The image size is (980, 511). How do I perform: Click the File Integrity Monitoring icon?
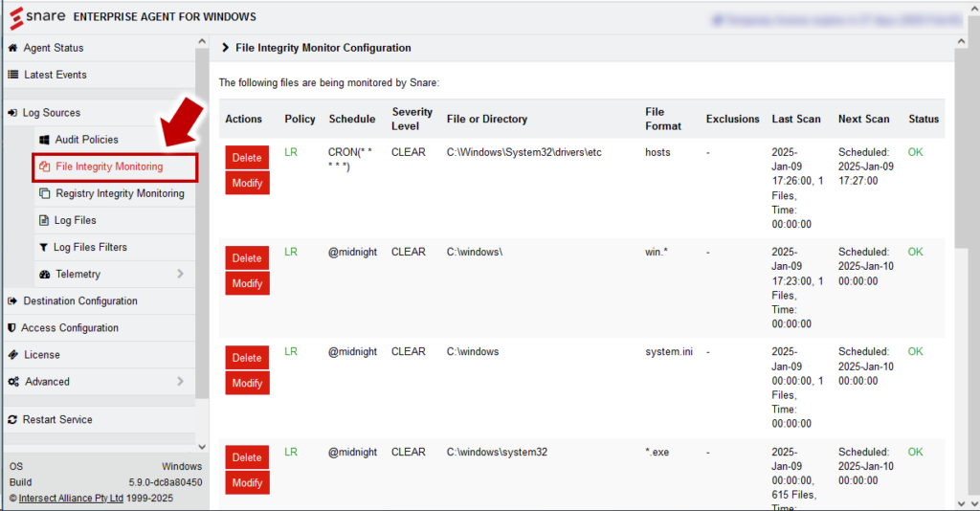(44, 167)
